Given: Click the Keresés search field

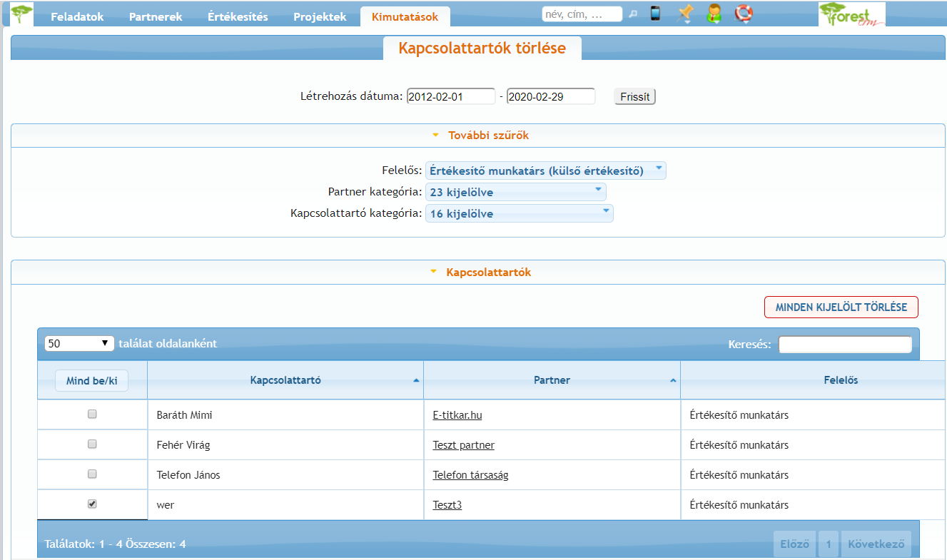Looking at the screenshot, I should coord(845,345).
